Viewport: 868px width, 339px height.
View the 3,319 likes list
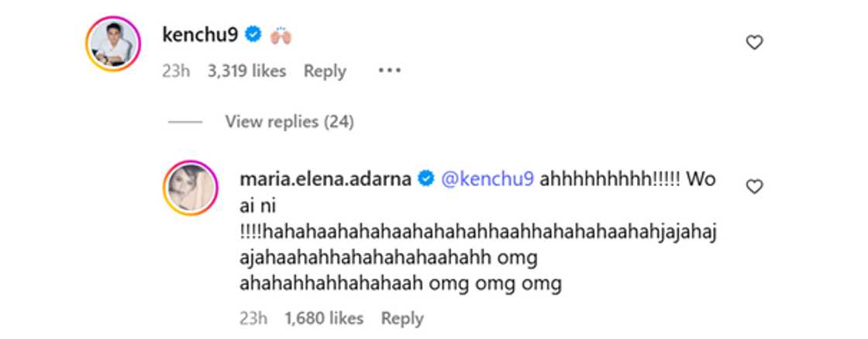[x=247, y=71]
